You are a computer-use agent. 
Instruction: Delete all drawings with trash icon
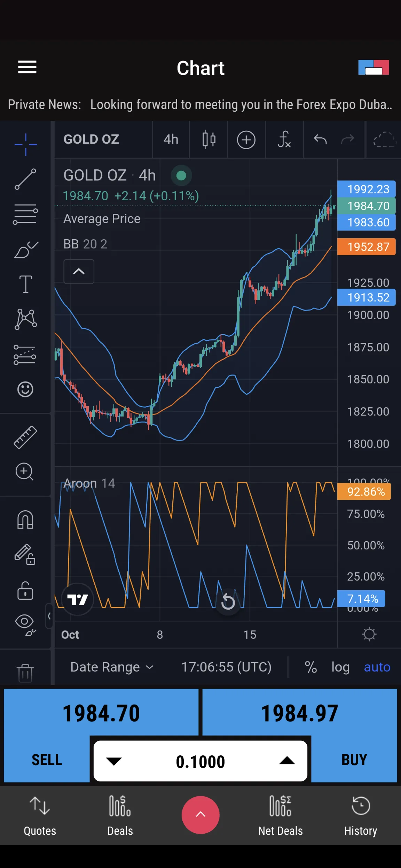[x=25, y=673]
